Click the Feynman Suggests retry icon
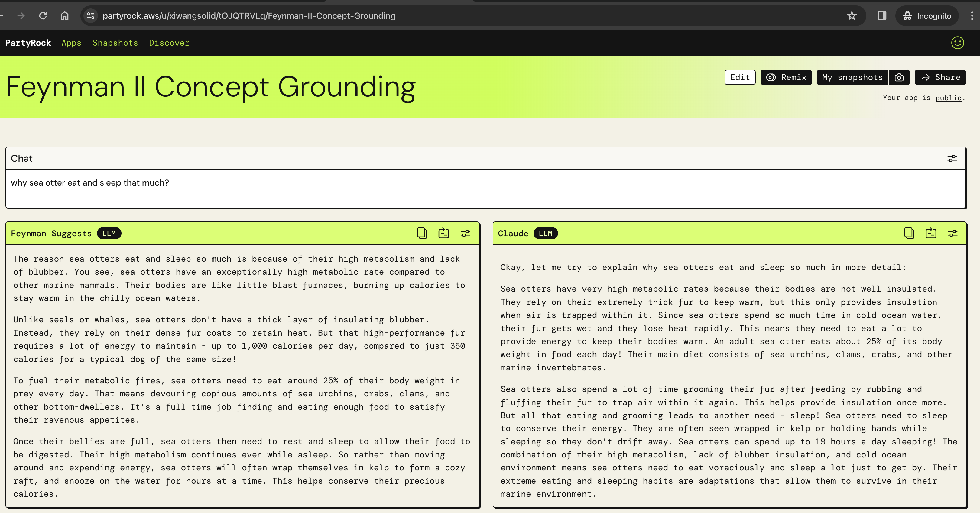The height and width of the screenshot is (513, 980). point(443,233)
